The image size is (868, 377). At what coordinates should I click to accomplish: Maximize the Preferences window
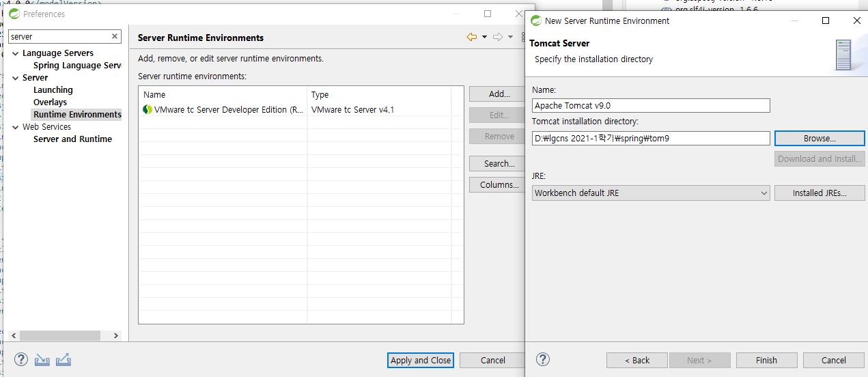coord(488,14)
